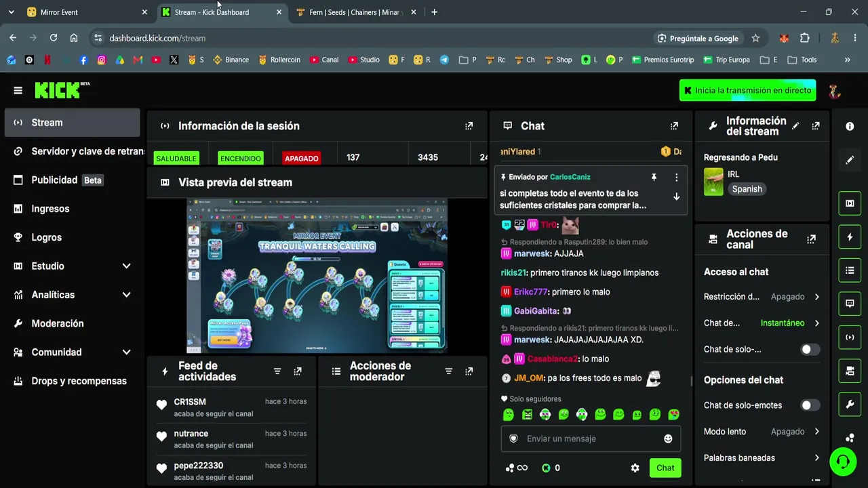Open Drops y recompensas in the sidebar
The width and height of the screenshot is (868, 488).
tap(73, 381)
